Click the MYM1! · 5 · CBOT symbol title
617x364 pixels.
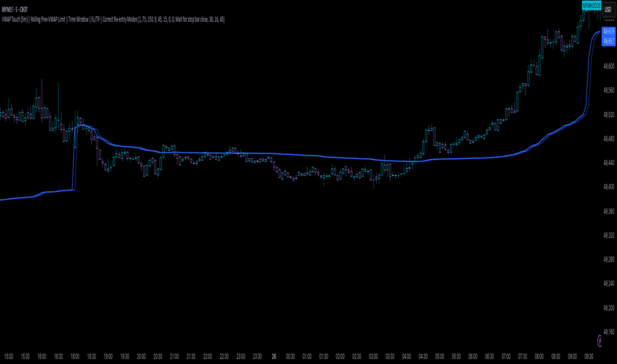15,9
